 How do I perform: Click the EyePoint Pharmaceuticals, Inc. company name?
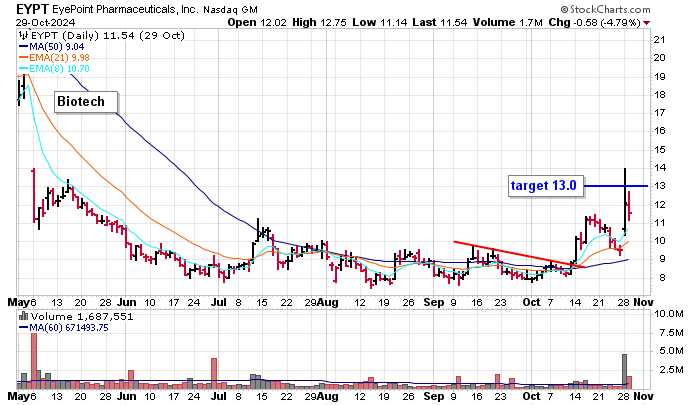click(x=125, y=9)
